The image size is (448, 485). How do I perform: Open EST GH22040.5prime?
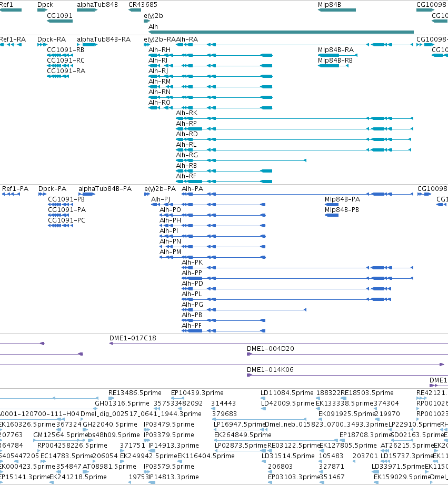pyautogui.click(x=110, y=425)
